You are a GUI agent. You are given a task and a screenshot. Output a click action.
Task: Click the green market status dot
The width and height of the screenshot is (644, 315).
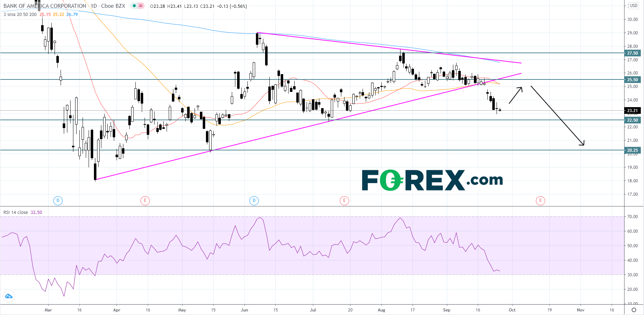(x=134, y=6)
